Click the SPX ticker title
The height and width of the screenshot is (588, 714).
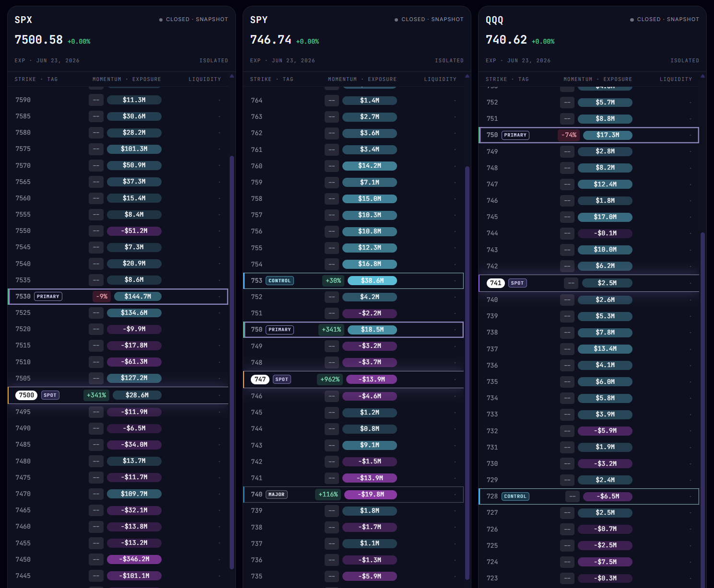click(23, 20)
